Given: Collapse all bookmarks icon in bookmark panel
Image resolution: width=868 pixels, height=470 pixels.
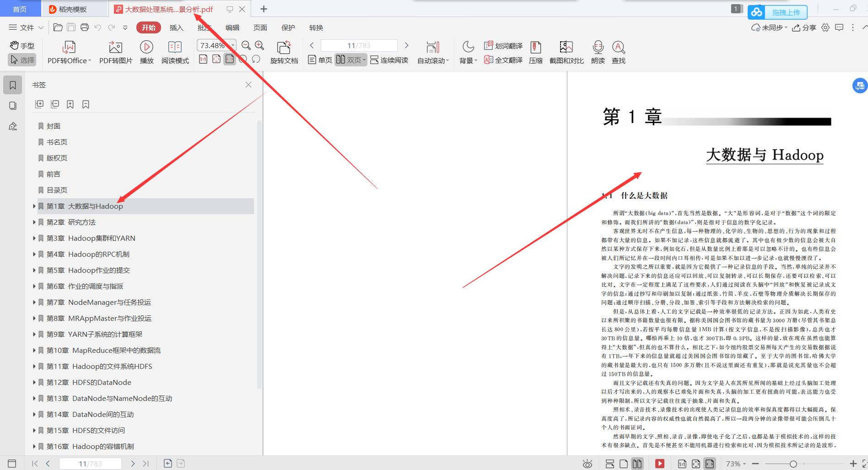Looking at the screenshot, I should (55, 104).
